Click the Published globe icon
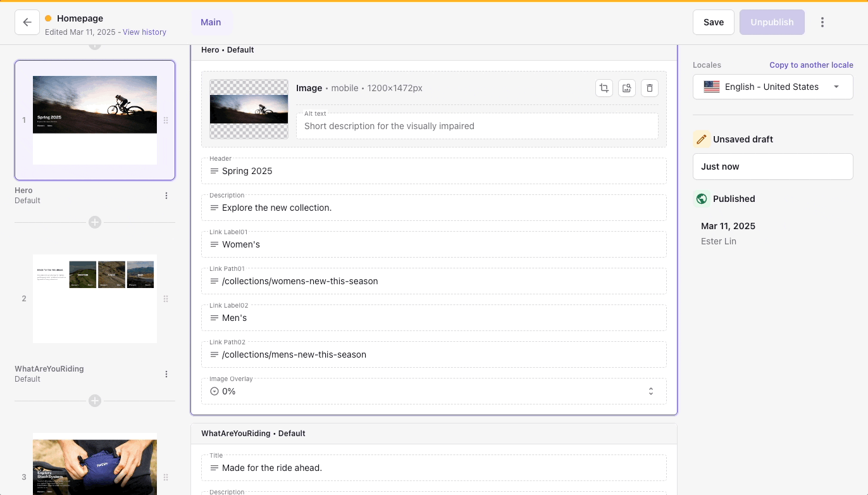Viewport: 868px width, 495px height. pyautogui.click(x=701, y=199)
